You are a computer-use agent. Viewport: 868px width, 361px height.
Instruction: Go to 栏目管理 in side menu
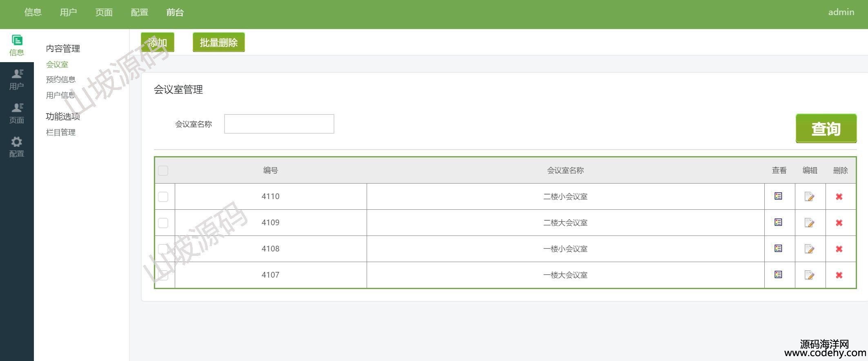coord(60,132)
